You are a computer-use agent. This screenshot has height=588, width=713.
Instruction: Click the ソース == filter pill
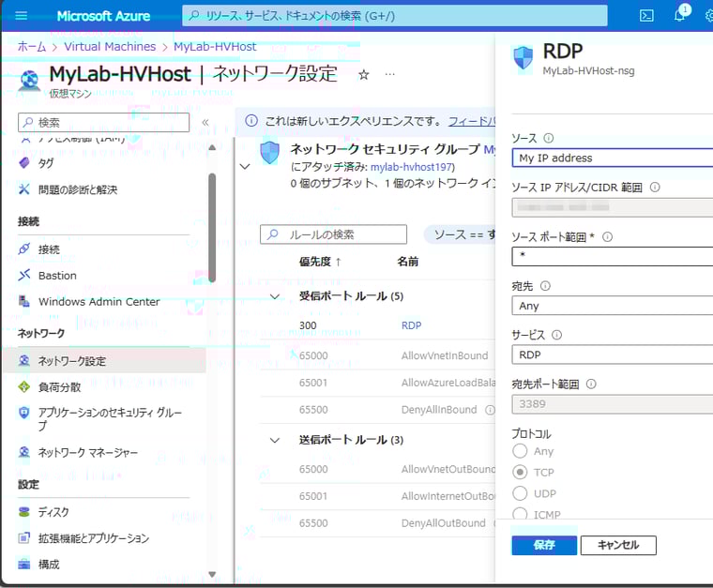point(460,234)
